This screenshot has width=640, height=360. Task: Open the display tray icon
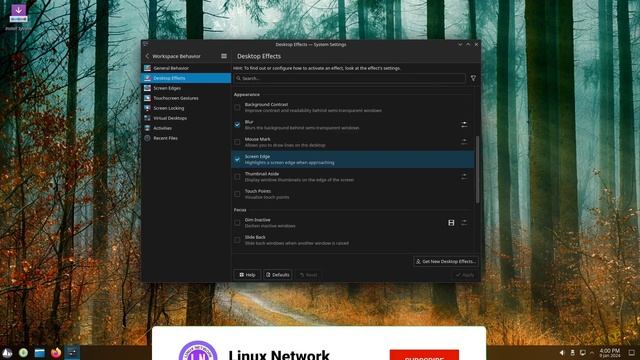click(x=582, y=353)
